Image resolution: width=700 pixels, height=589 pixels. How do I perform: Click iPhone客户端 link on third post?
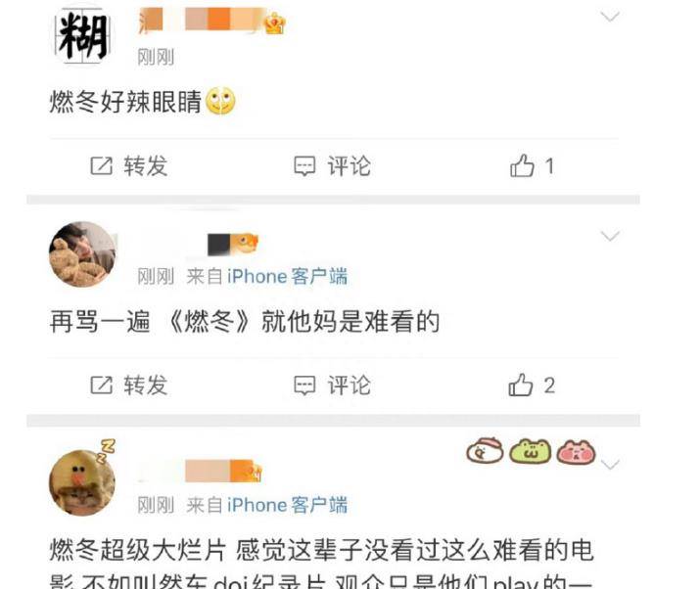click(x=287, y=505)
